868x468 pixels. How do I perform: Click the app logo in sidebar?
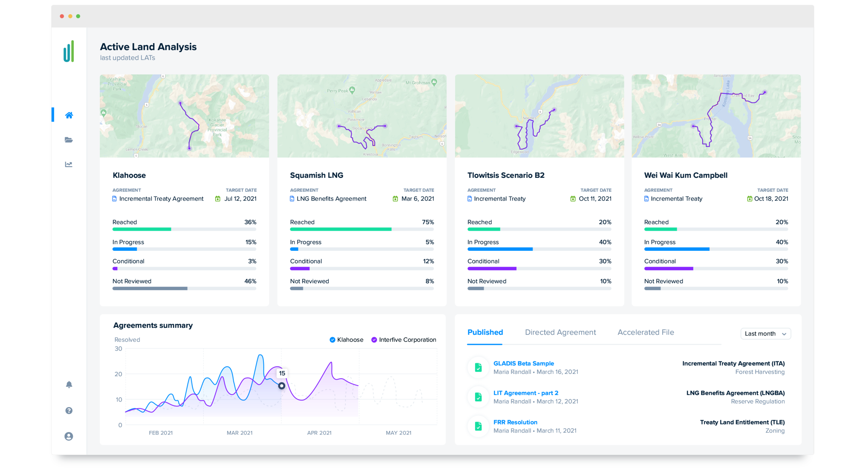click(x=69, y=51)
